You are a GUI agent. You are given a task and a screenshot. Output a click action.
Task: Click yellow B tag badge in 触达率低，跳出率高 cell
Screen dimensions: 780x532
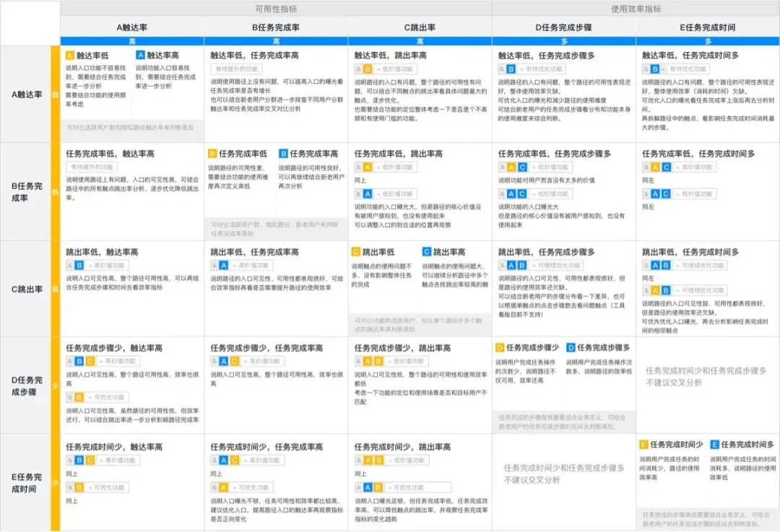click(x=368, y=69)
